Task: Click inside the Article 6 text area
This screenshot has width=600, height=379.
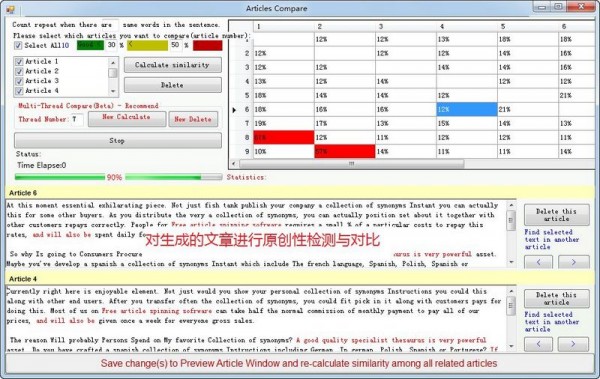Action: 256,234
